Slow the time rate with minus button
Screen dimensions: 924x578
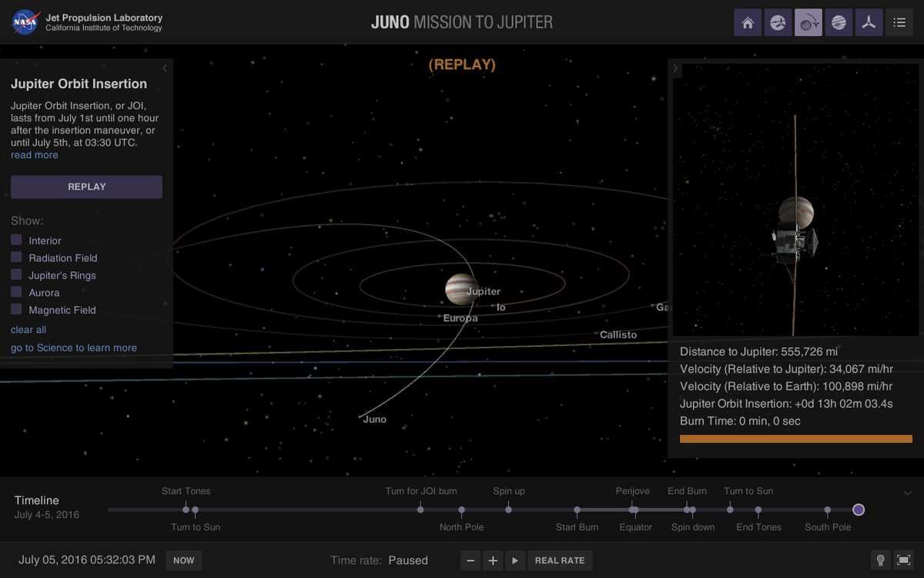[470, 560]
